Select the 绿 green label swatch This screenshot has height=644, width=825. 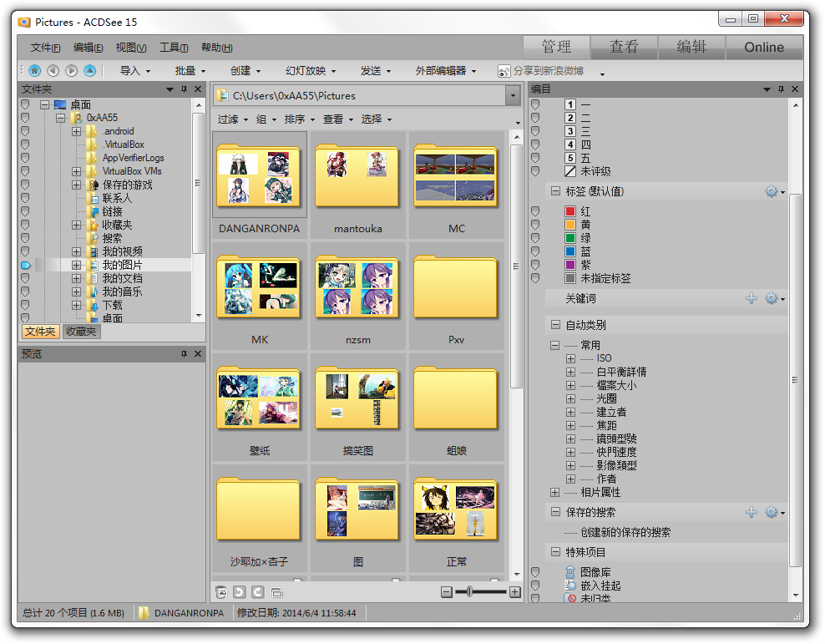(570, 238)
